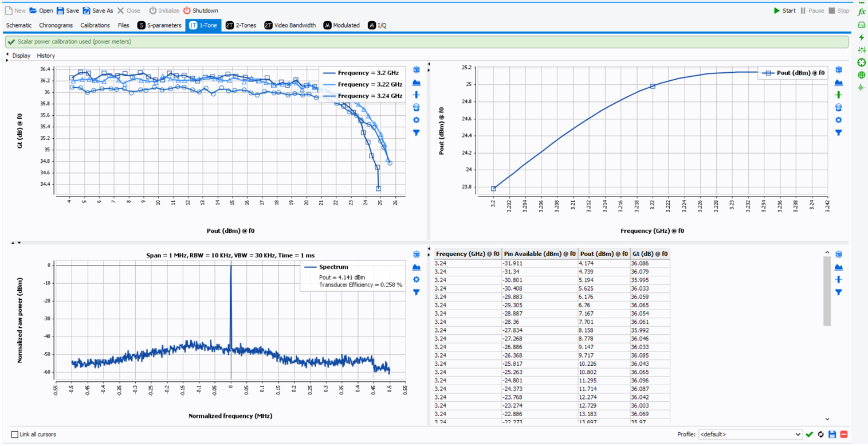This screenshot has height=446, width=868.
Task: Save profile with blue floppy disk icon
Action: click(x=832, y=435)
